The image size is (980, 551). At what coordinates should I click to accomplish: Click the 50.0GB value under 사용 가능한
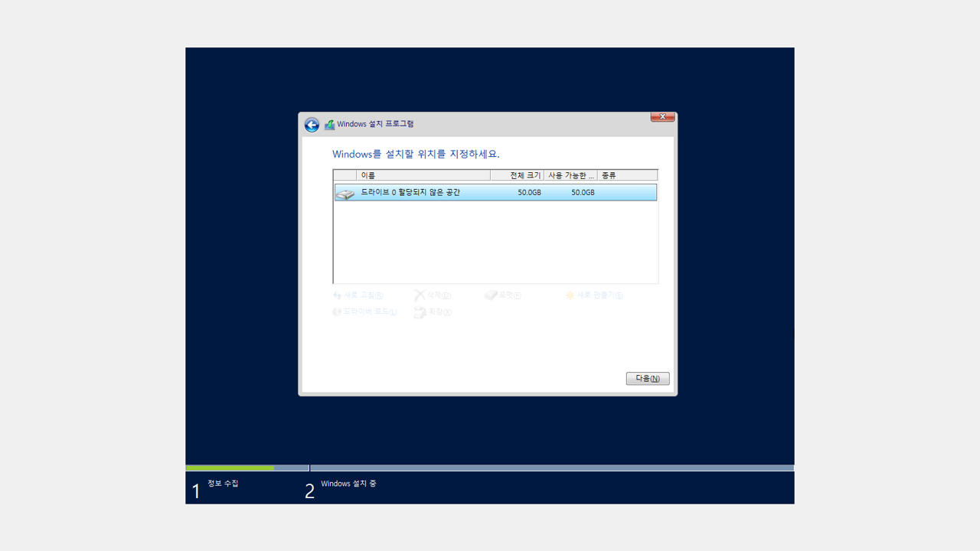click(583, 193)
